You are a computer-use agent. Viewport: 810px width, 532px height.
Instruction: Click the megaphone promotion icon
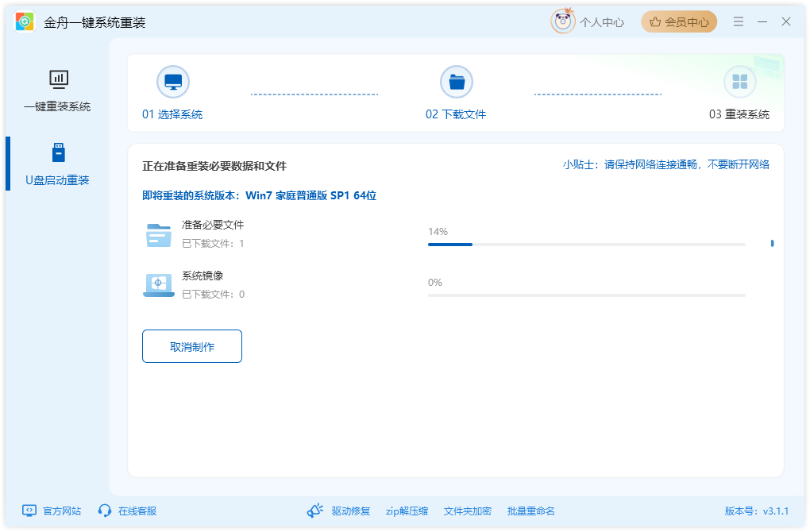pos(315,511)
